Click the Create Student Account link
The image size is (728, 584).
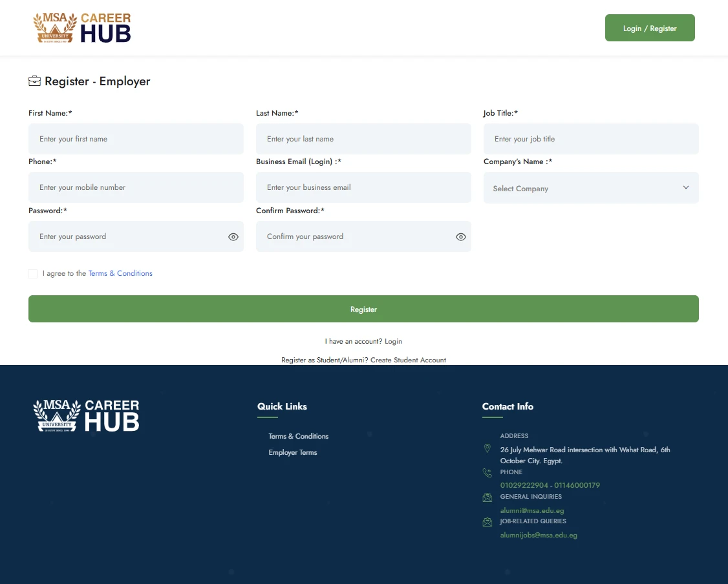[408, 360]
